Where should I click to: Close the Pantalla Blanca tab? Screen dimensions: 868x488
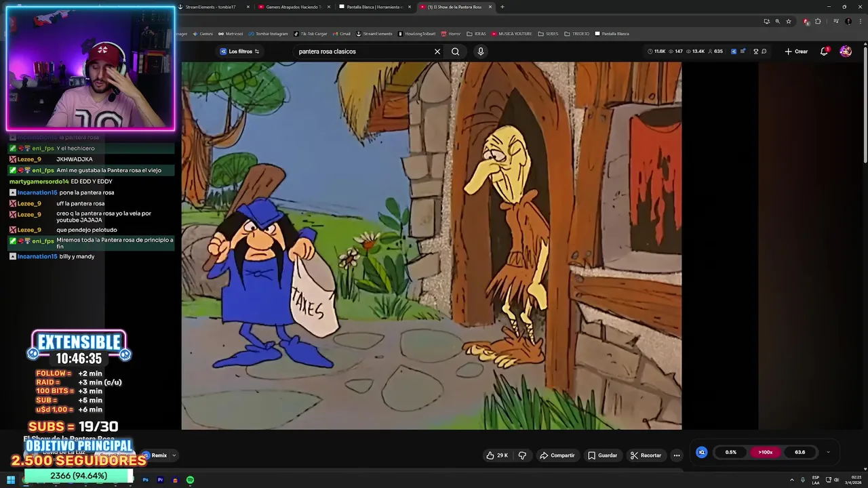coord(409,7)
